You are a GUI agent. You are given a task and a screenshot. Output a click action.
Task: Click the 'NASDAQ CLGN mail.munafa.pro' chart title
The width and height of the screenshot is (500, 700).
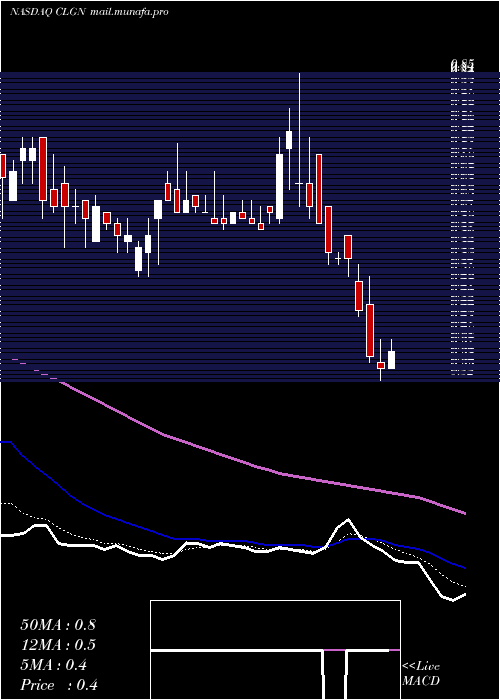(x=89, y=12)
